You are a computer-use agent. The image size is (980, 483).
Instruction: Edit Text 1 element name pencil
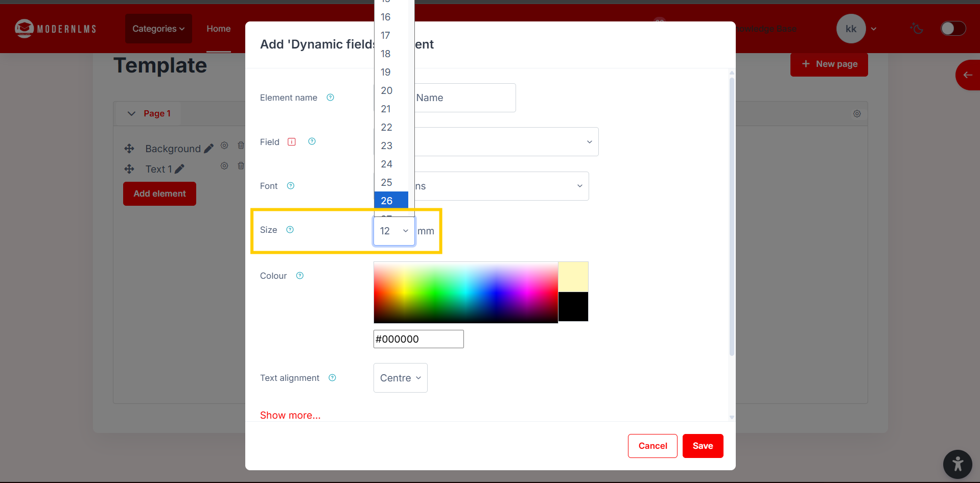tap(179, 169)
